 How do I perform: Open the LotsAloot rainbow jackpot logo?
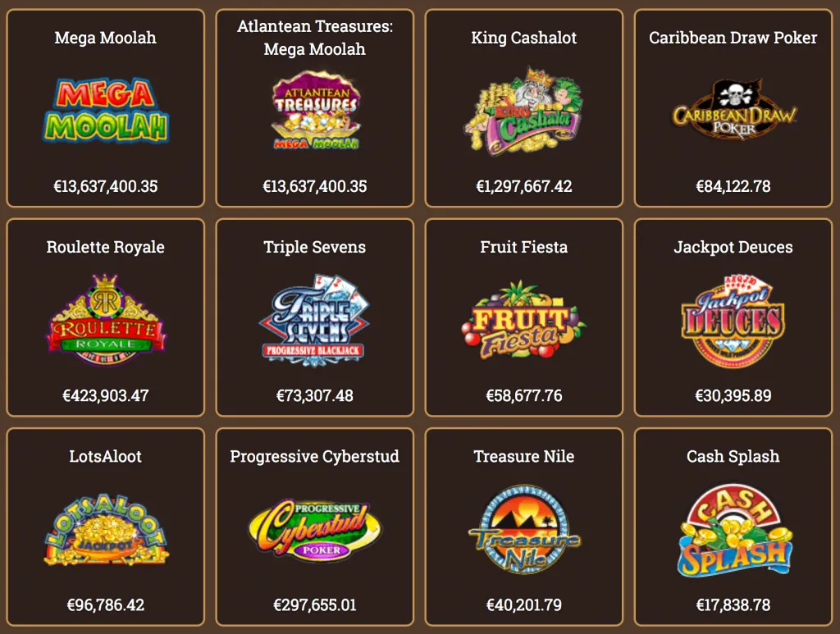pyautogui.click(x=106, y=530)
